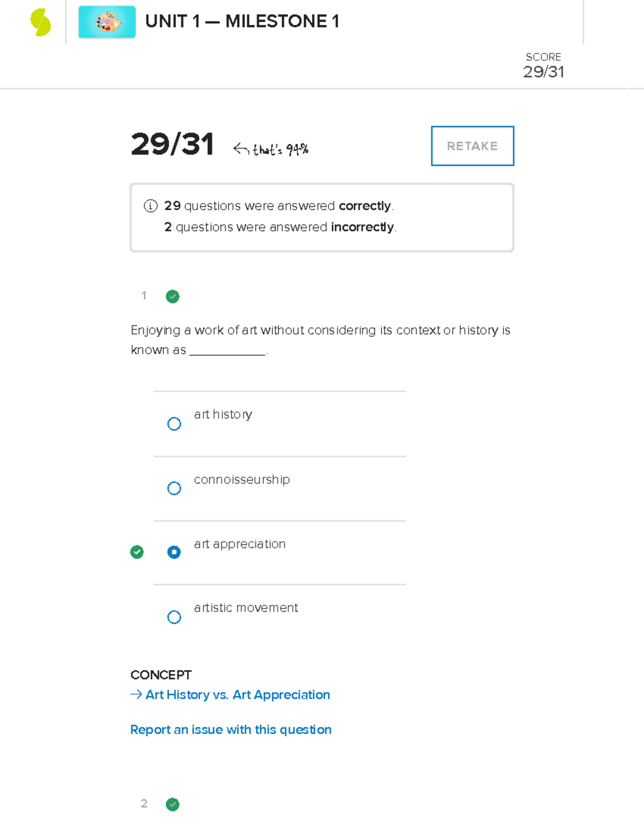This screenshot has height=834, width=644.
Task: Click the 'connoisseurship' answer text
Action: click(241, 480)
